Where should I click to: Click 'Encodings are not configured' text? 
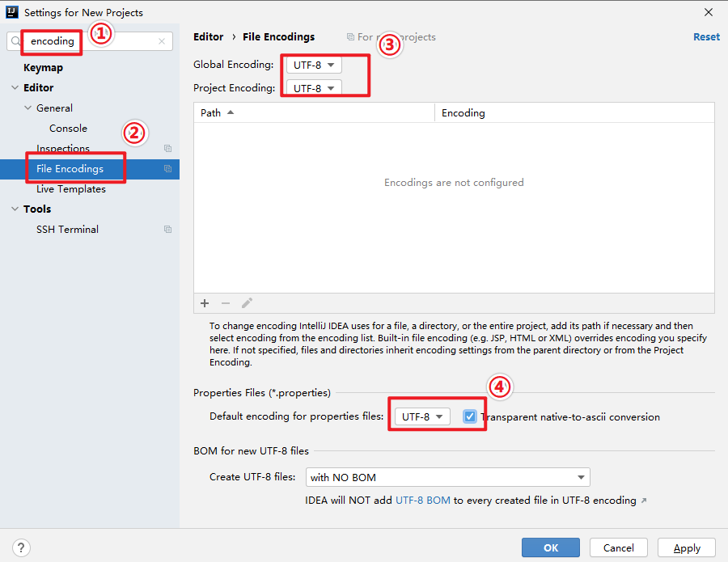[x=454, y=183]
